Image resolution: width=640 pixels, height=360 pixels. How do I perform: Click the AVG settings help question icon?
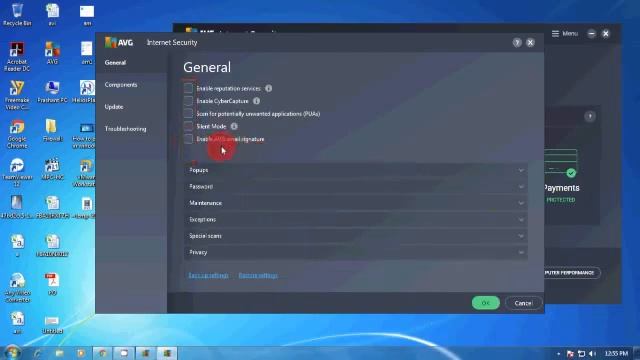tap(517, 42)
